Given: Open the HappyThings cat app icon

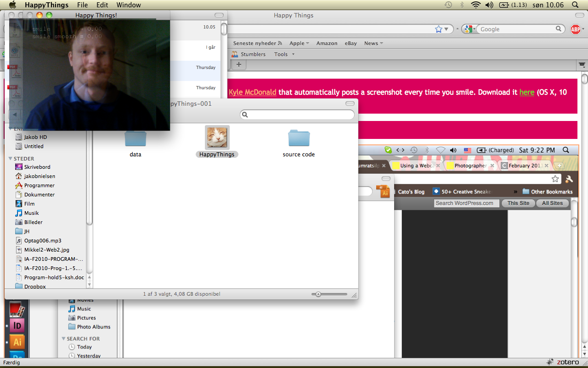Looking at the screenshot, I should pyautogui.click(x=217, y=138).
